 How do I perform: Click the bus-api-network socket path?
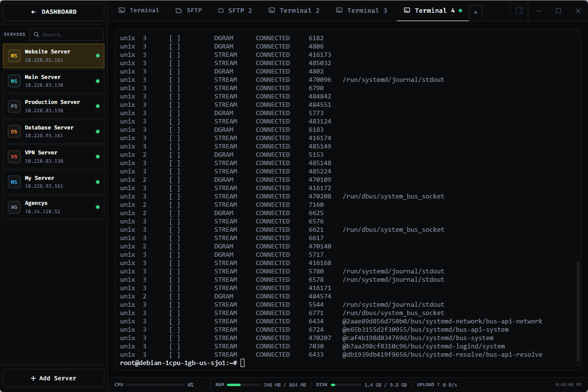[442, 321]
